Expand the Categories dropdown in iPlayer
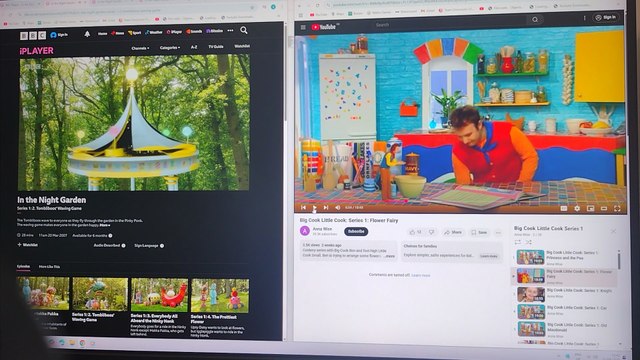 coord(170,48)
